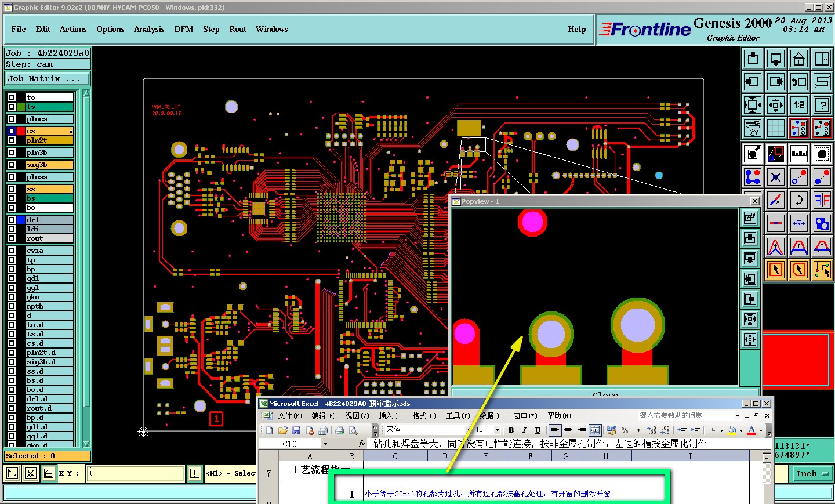This screenshot has height=504, width=835.
Task: Click center align icon in Excel toolbar
Action: tap(568, 430)
